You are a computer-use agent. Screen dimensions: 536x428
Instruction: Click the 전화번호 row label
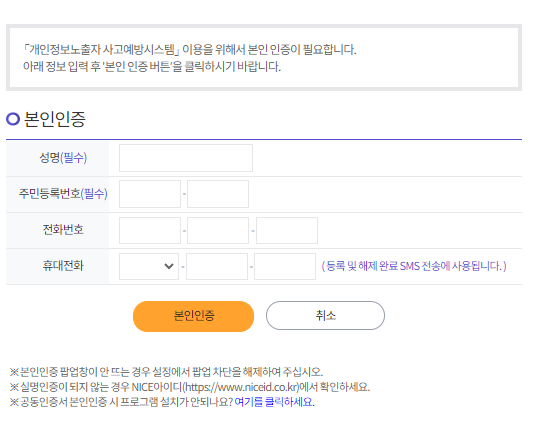tap(63, 229)
